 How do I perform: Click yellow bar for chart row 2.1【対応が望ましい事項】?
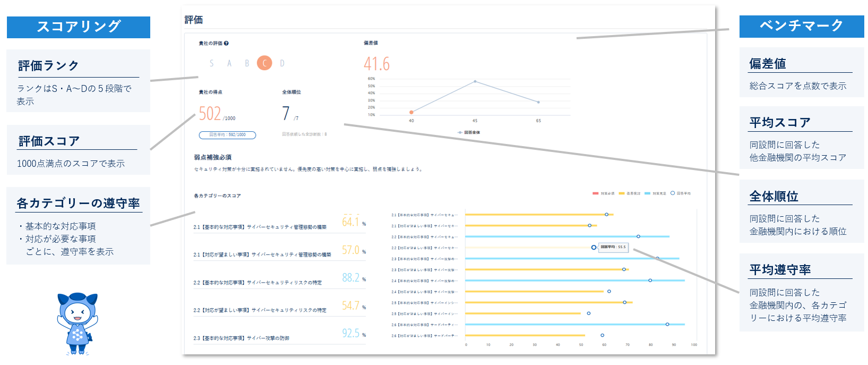pos(531,226)
